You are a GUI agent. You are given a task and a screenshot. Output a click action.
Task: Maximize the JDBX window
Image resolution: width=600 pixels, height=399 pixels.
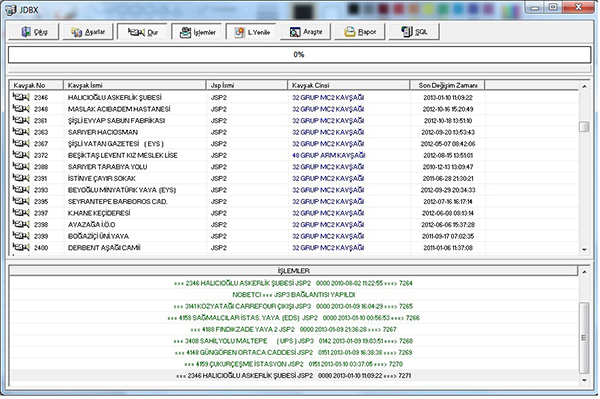553,8
